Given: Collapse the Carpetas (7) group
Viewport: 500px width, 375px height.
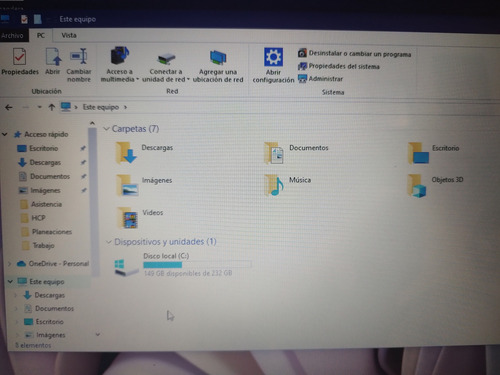Looking at the screenshot, I should (x=106, y=129).
